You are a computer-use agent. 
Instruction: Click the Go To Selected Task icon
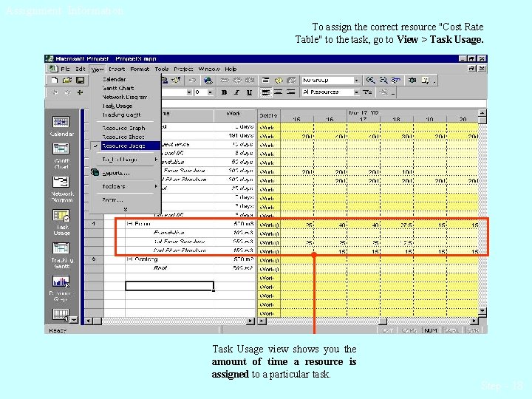tap(395, 80)
